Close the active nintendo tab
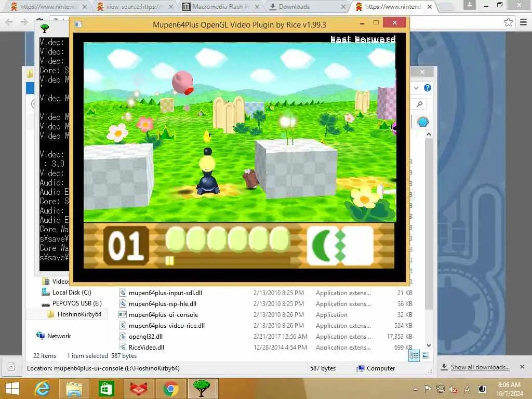Image resolution: width=532 pixels, height=399 pixels. coord(430,7)
